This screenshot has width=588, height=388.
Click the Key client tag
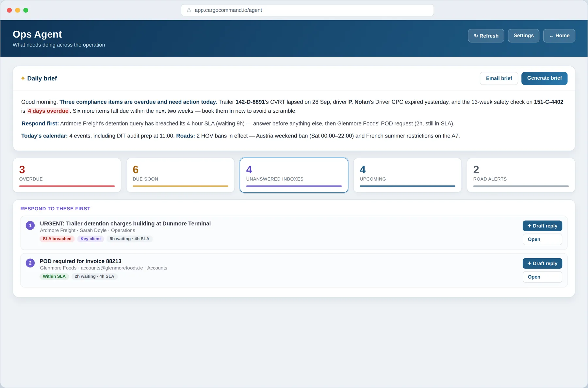(x=90, y=239)
